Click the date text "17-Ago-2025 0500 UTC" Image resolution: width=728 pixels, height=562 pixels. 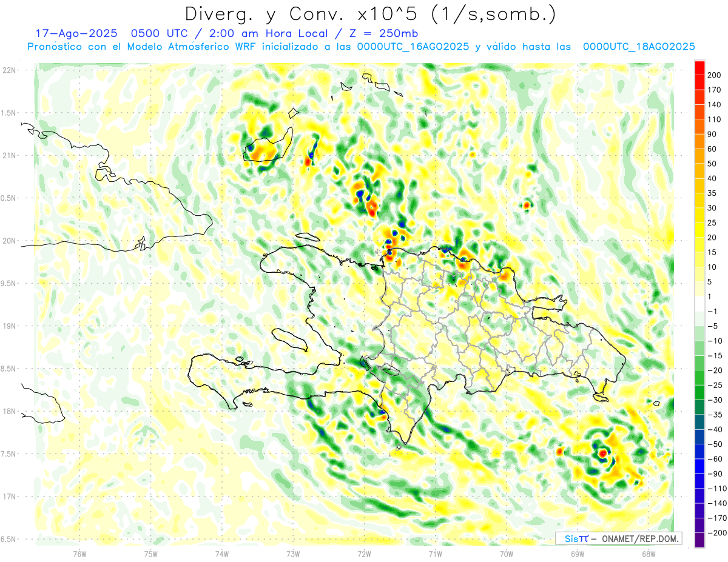[110, 33]
